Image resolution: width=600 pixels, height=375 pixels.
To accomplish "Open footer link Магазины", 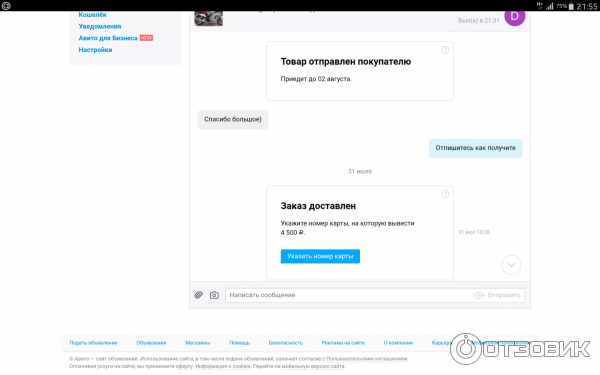I will point(197,343).
